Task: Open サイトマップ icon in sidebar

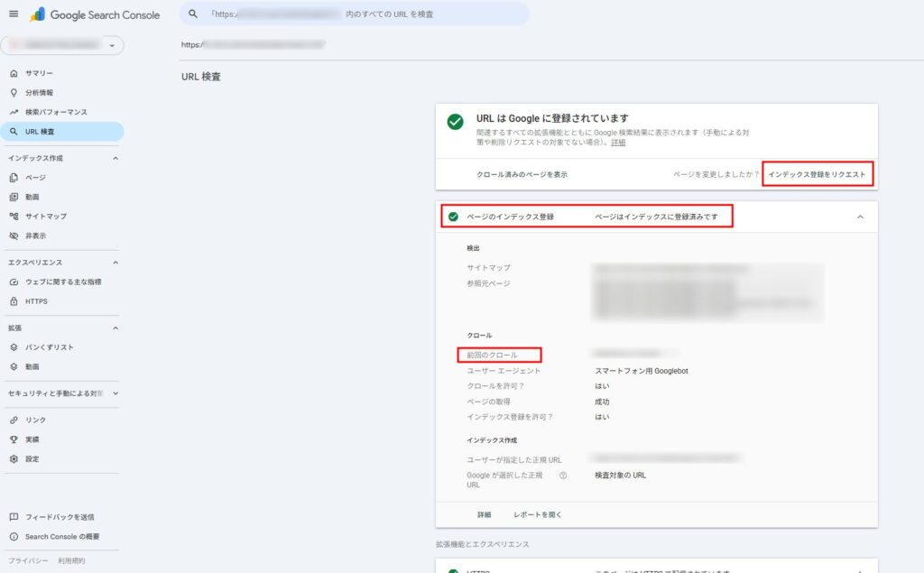Action: pyautogui.click(x=14, y=217)
